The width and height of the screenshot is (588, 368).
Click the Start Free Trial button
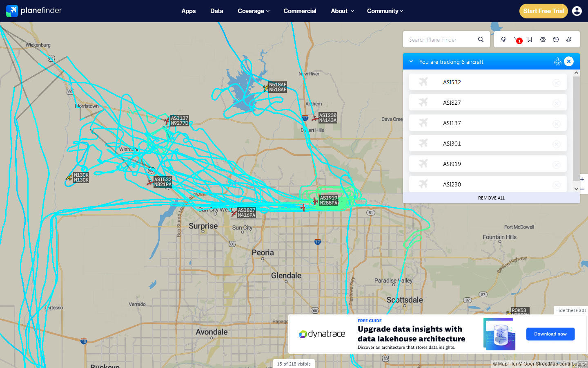point(543,11)
